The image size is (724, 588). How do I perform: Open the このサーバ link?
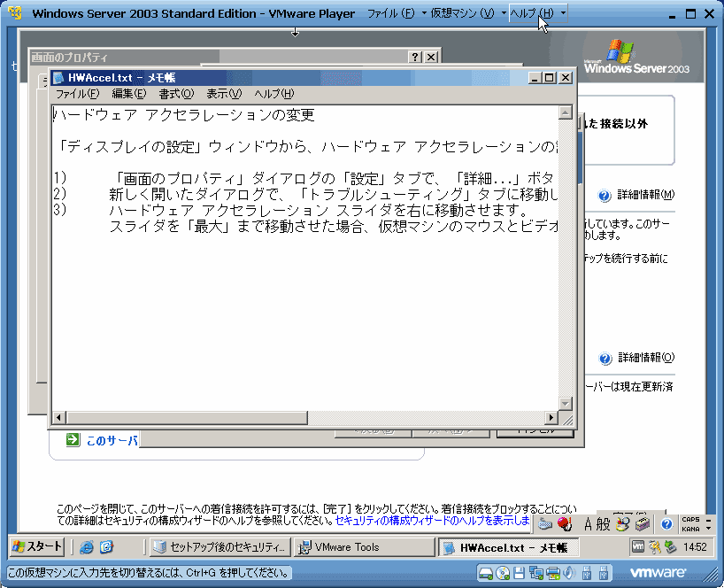coord(112,441)
